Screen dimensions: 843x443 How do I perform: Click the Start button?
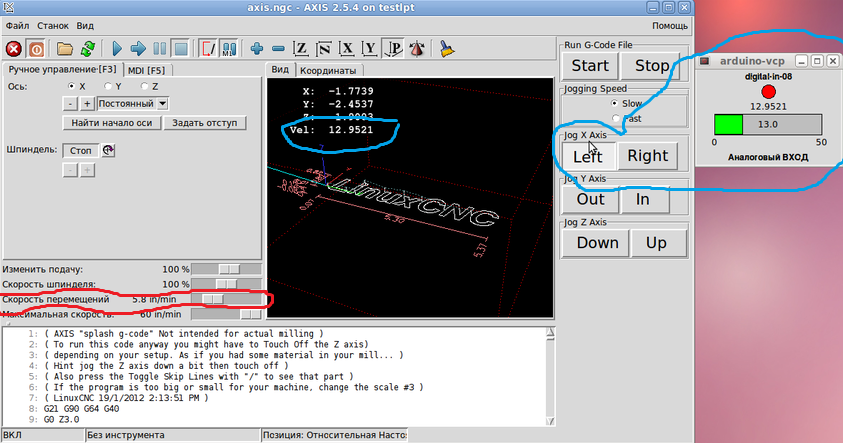[590, 66]
